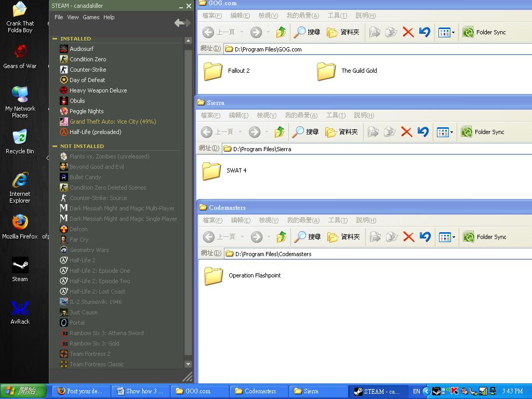This screenshot has height=399, width=532.
Task: Collapse the INSTALLED games section
Action: 55,38
